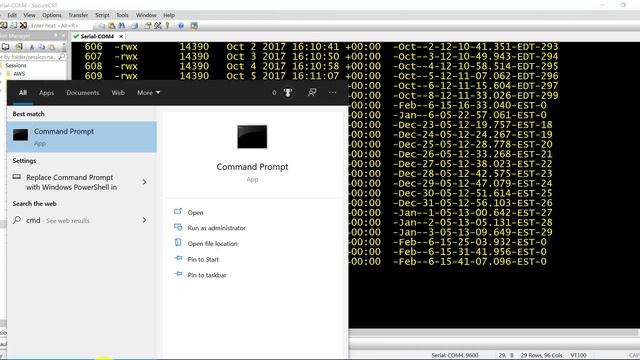The image size is (640, 360).
Task: Open the Edit menu in SecureCRT
Action: pyautogui.click(x=12, y=15)
